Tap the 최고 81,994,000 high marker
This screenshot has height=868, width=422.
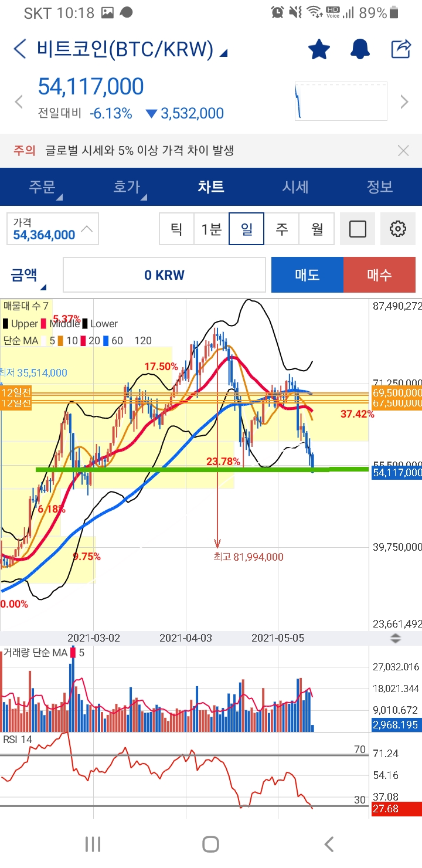pyautogui.click(x=249, y=557)
